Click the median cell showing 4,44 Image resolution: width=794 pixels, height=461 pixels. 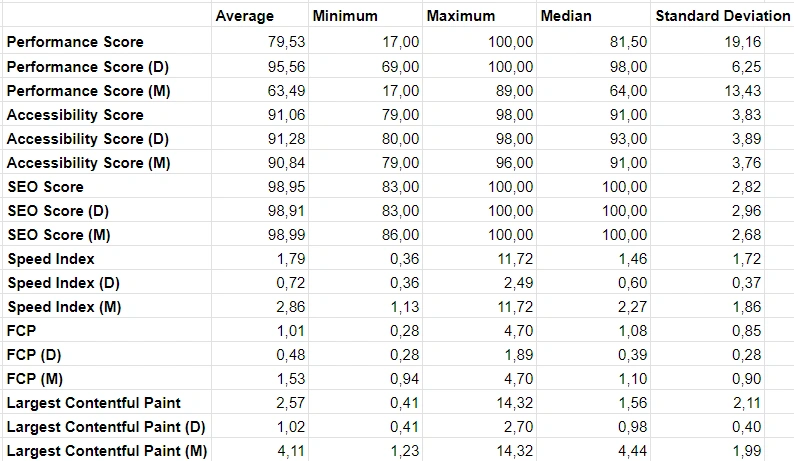click(x=593, y=450)
